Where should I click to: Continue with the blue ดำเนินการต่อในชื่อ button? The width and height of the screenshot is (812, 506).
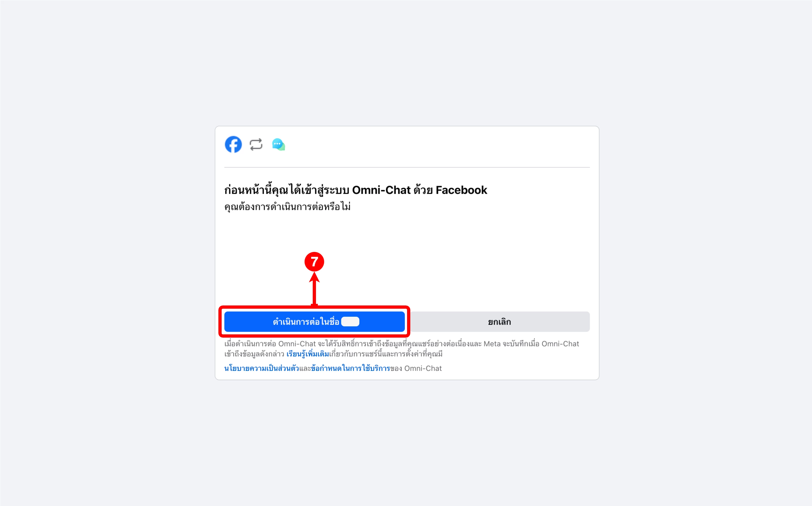pyautogui.click(x=315, y=322)
